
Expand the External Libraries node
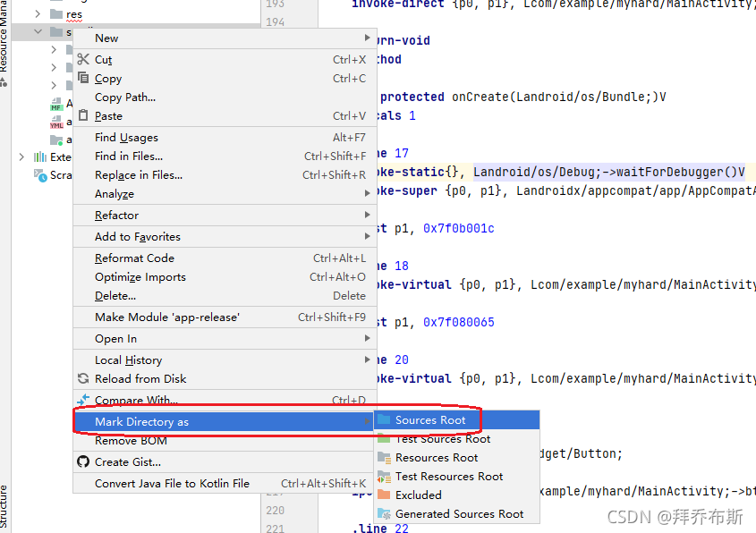click(21, 157)
